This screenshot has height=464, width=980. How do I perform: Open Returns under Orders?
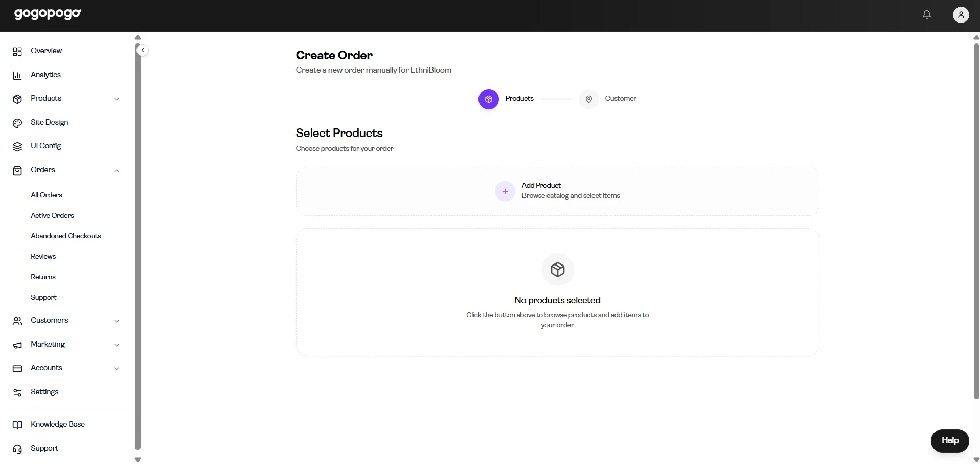click(x=43, y=277)
